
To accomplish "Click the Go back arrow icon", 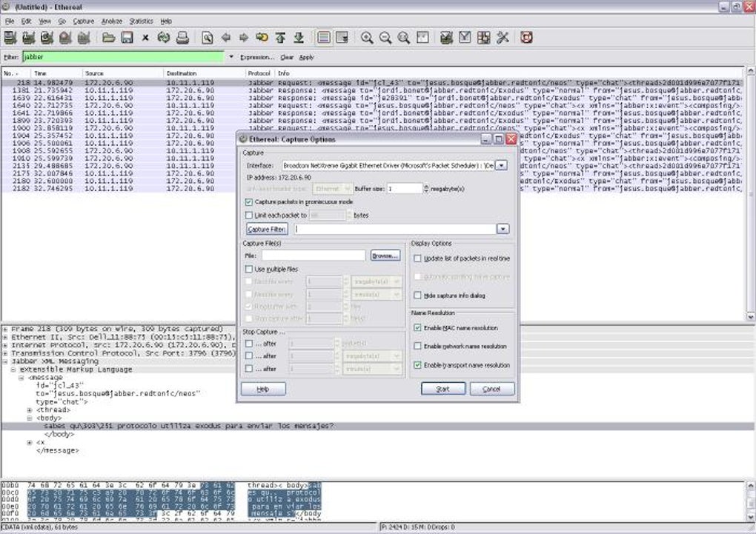I will click(x=225, y=38).
